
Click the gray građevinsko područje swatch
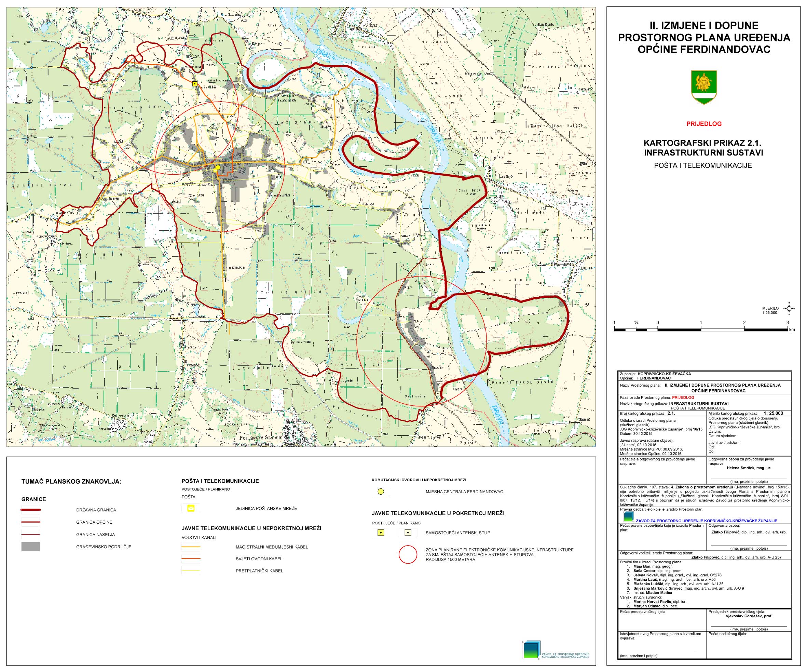(x=31, y=547)
